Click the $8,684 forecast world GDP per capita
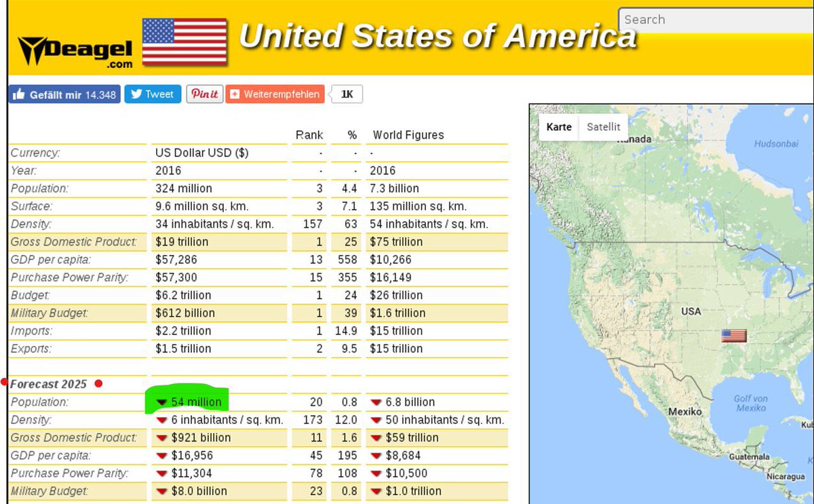Viewport: 814px width, 504px height. (x=403, y=455)
